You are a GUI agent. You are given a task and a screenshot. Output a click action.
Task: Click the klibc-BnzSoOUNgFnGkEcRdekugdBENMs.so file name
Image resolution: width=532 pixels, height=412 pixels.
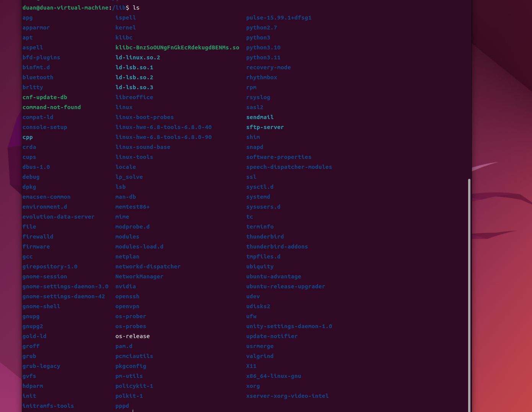coord(177,47)
